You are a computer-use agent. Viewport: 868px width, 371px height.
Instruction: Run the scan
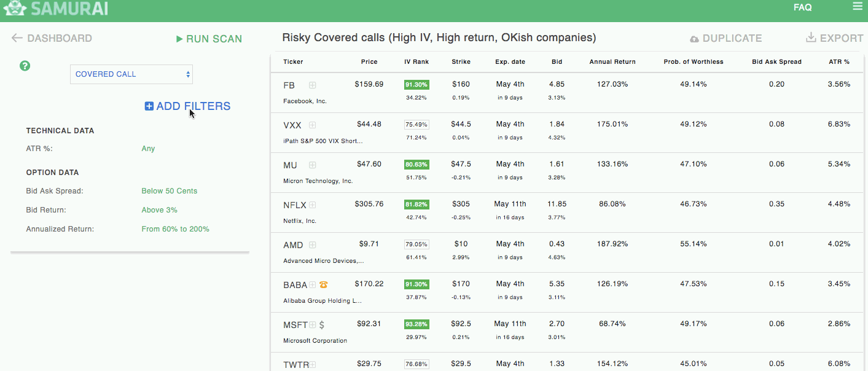point(209,39)
